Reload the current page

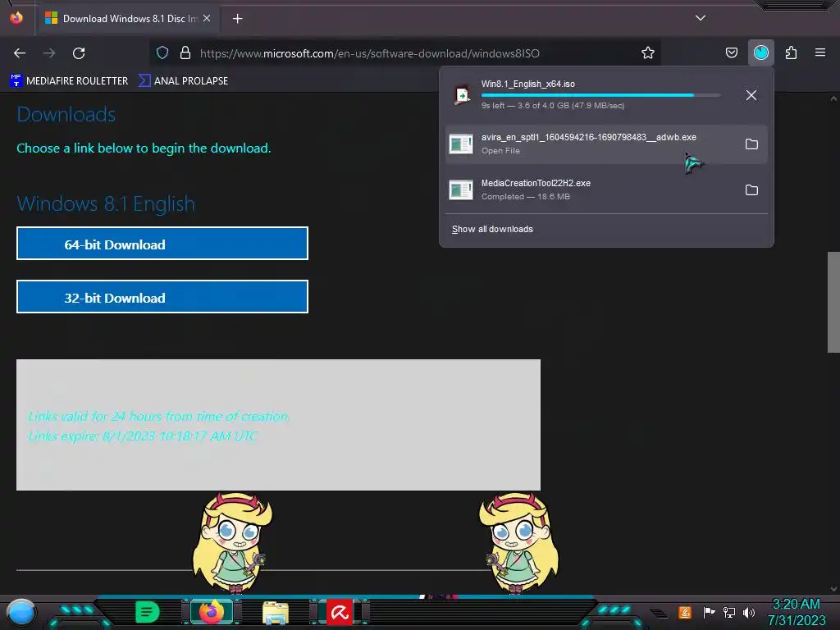tap(79, 53)
